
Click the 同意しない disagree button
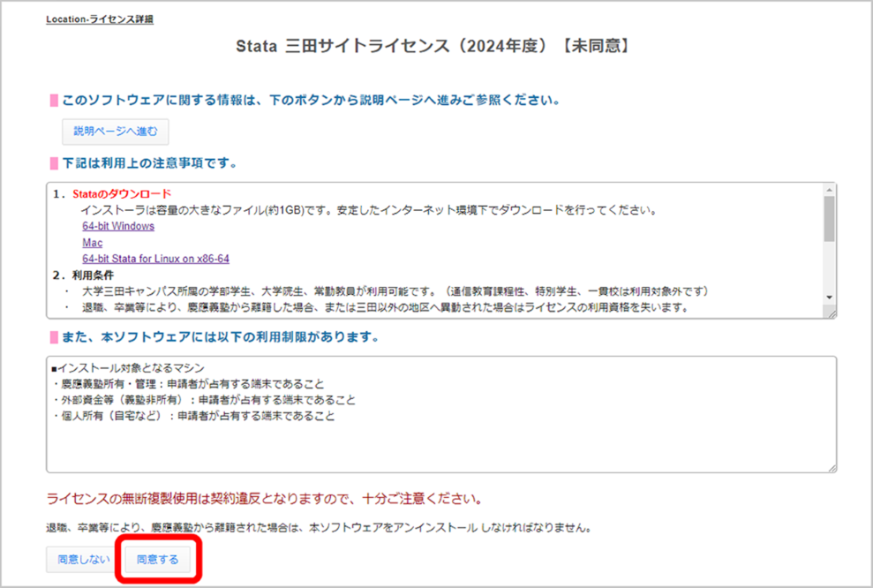[x=84, y=559]
